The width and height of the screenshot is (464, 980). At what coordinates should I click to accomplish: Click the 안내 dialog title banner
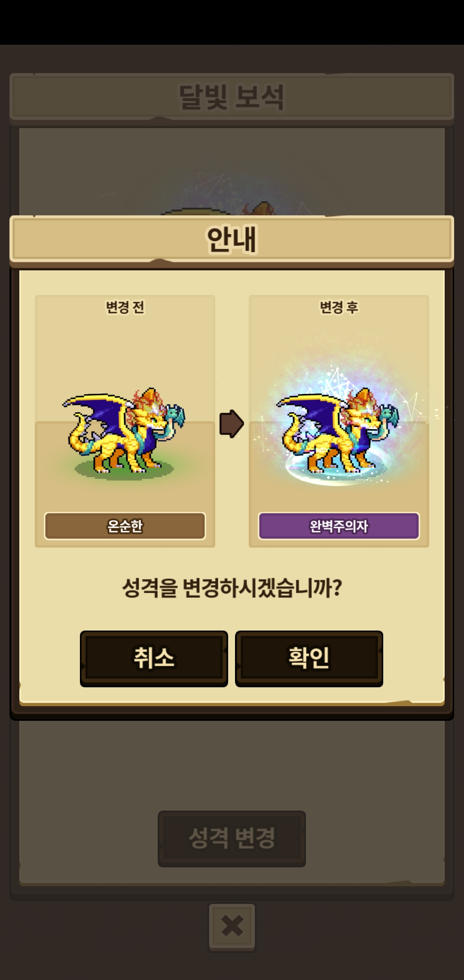pos(232,239)
